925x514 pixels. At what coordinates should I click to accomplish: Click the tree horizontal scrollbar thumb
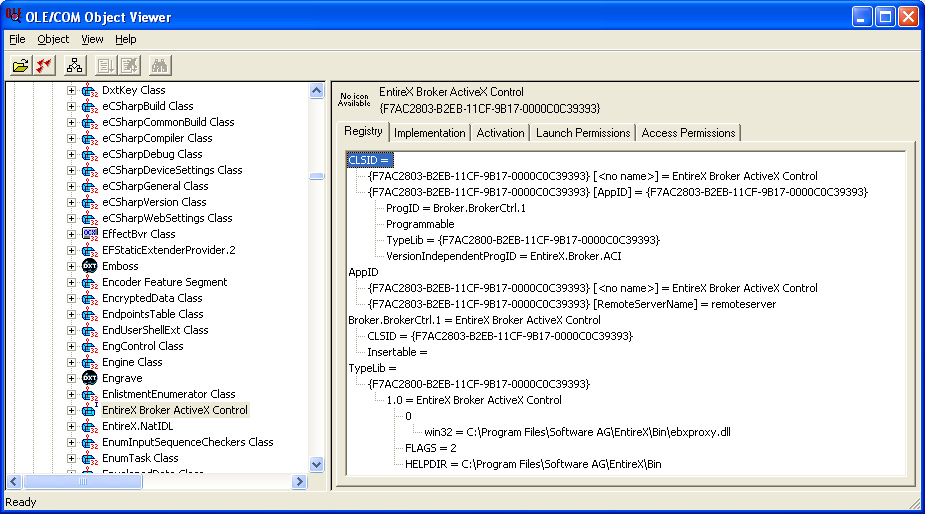tap(83, 482)
